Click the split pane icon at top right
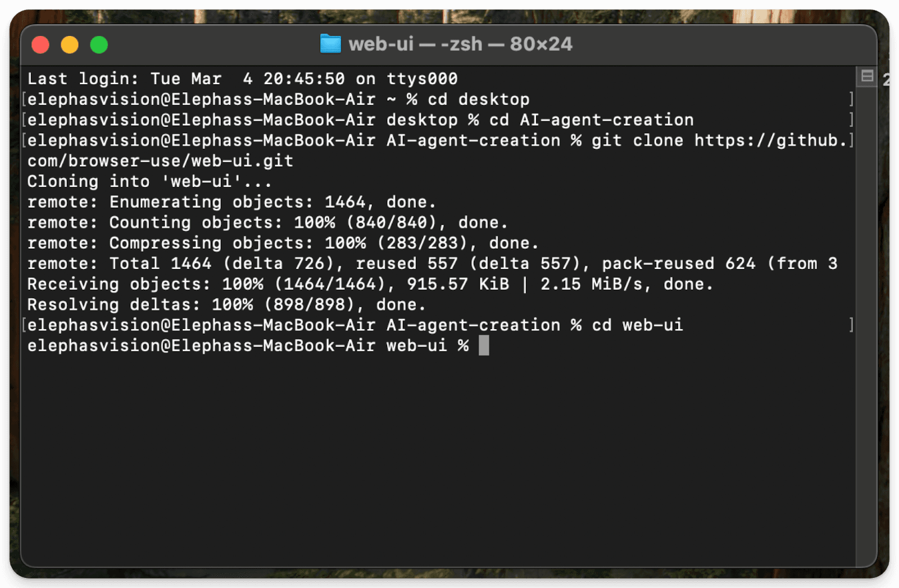 (867, 76)
